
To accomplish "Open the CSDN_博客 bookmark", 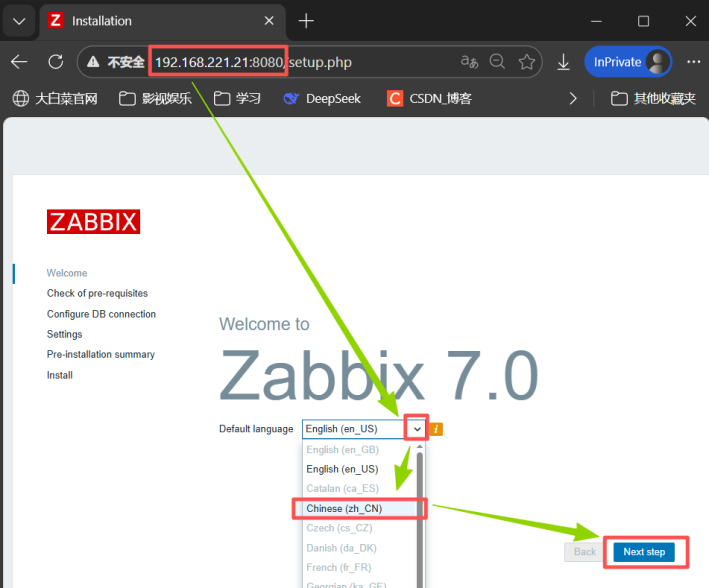I will coord(429,98).
